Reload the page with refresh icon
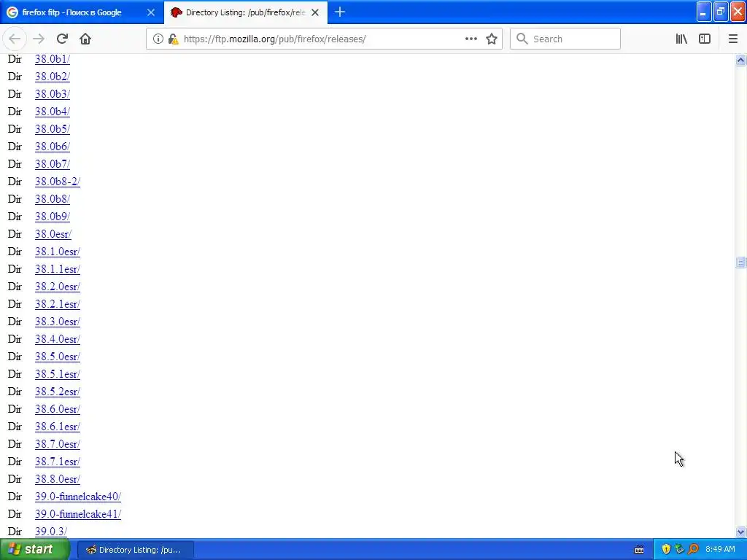 point(62,39)
